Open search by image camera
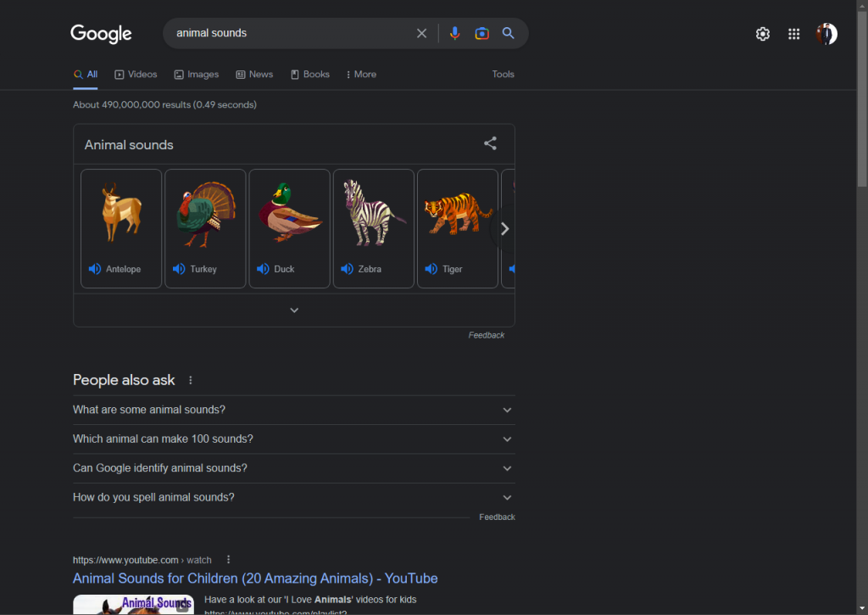Screen dimensions: 868x615 click(482, 33)
